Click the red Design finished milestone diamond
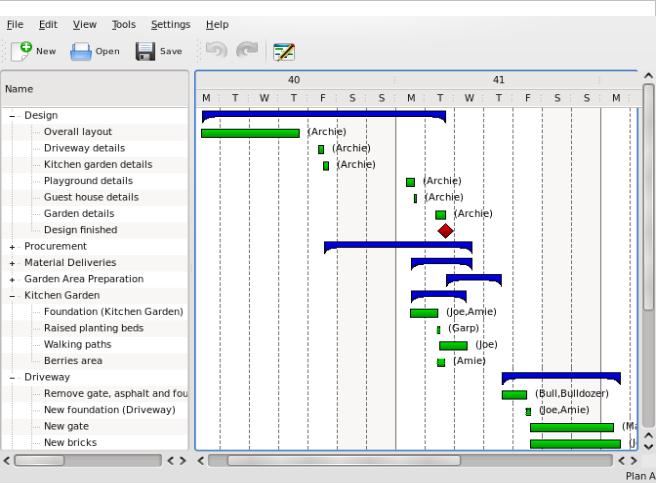Image resolution: width=659 pixels, height=483 pixels. point(445,231)
